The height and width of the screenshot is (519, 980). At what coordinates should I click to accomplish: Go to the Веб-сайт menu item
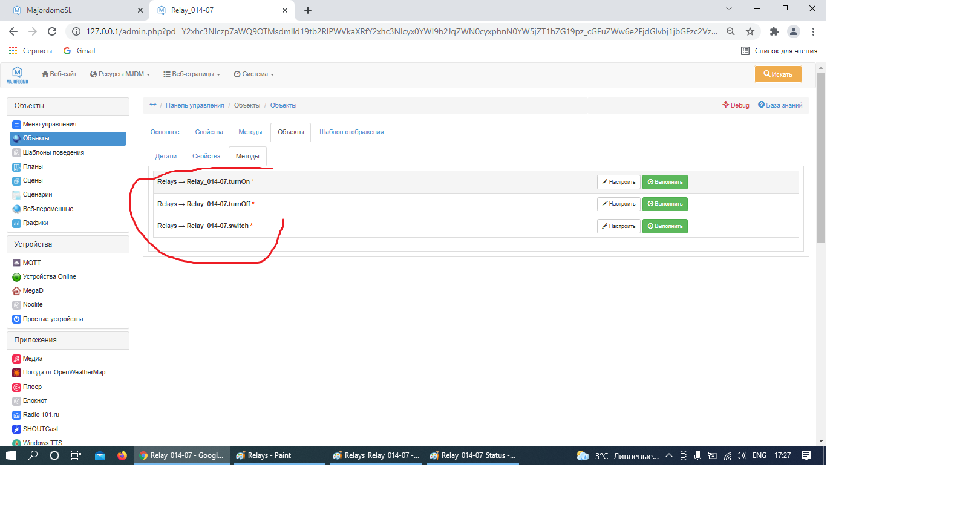pyautogui.click(x=59, y=74)
